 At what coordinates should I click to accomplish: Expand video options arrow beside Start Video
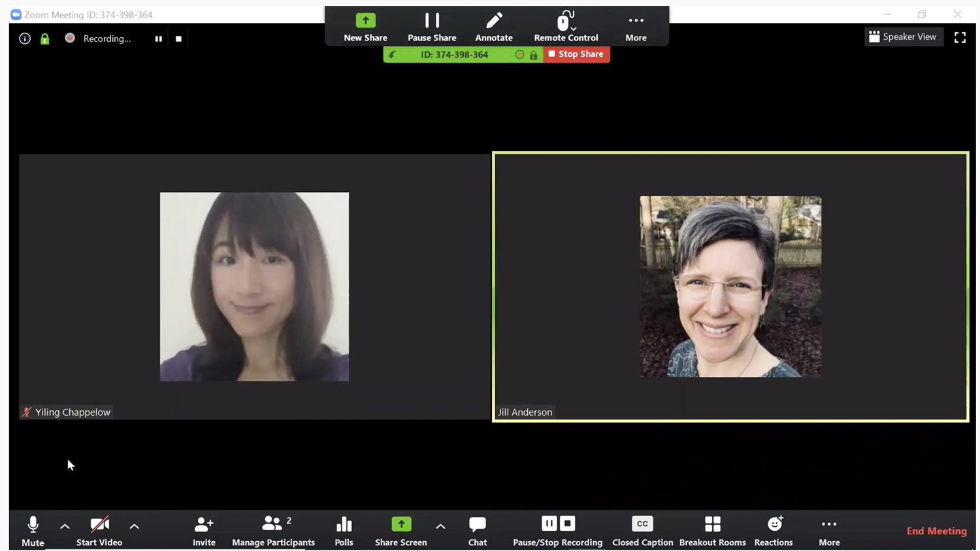(x=134, y=526)
